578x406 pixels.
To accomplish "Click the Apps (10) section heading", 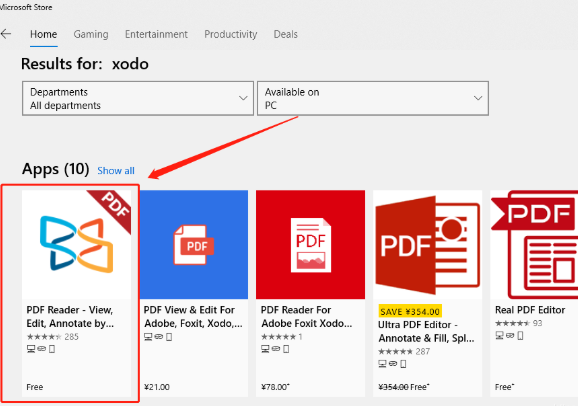I will pos(56,169).
